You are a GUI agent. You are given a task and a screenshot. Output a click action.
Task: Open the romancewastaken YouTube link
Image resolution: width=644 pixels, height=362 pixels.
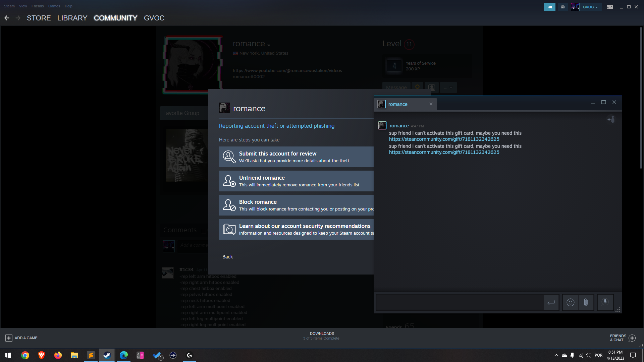tap(287, 71)
